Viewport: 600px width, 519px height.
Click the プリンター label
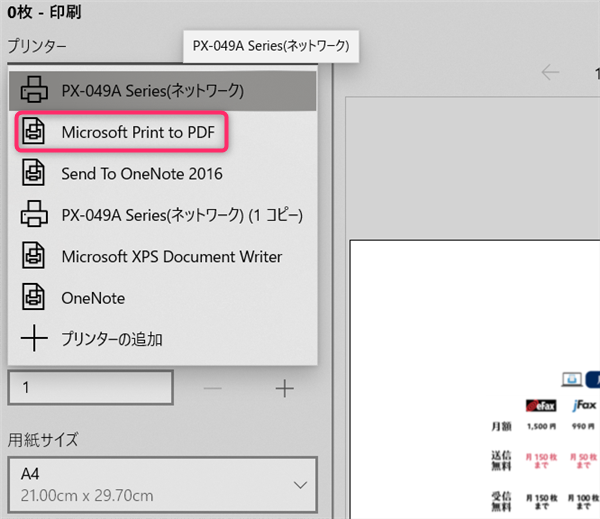[x=37, y=46]
